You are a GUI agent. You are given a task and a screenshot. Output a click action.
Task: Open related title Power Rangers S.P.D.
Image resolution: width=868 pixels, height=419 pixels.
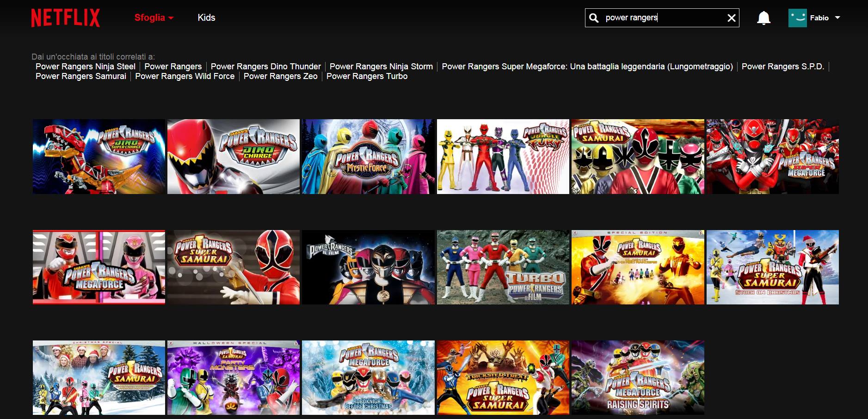(x=783, y=67)
